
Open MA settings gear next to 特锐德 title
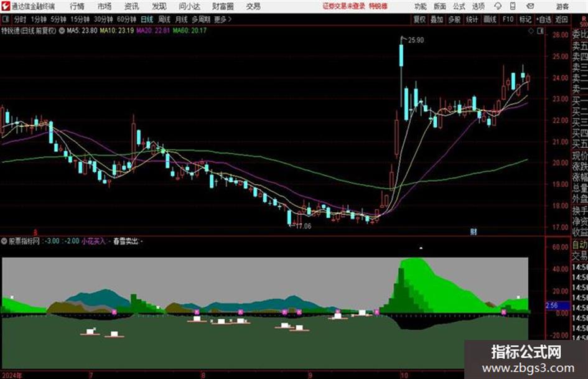pyautogui.click(x=62, y=30)
